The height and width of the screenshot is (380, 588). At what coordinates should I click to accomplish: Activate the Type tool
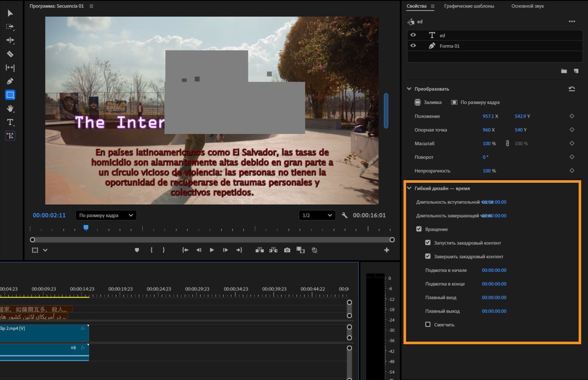10,122
